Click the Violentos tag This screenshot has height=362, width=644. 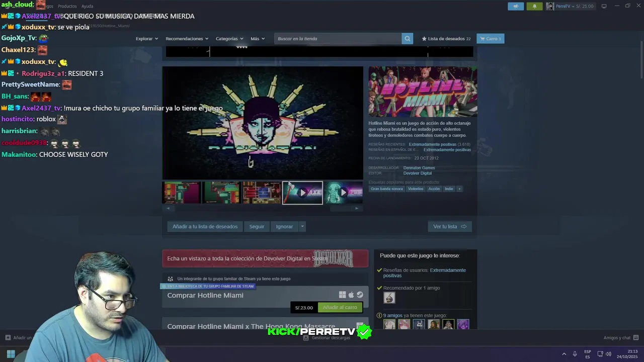pos(416,189)
